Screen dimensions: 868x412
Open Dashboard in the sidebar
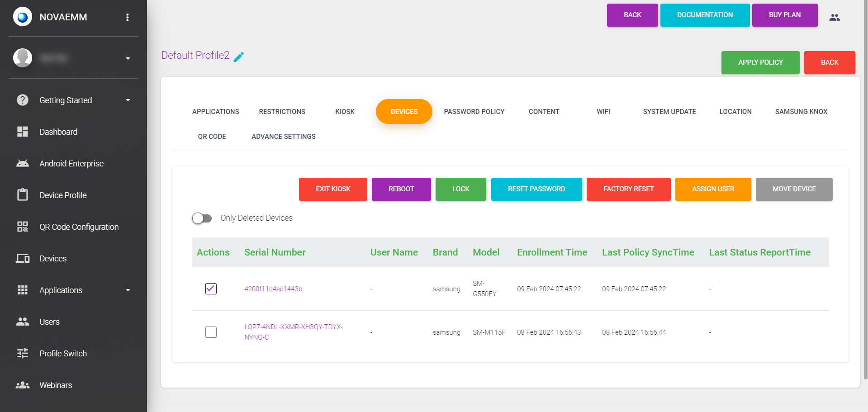pos(58,132)
